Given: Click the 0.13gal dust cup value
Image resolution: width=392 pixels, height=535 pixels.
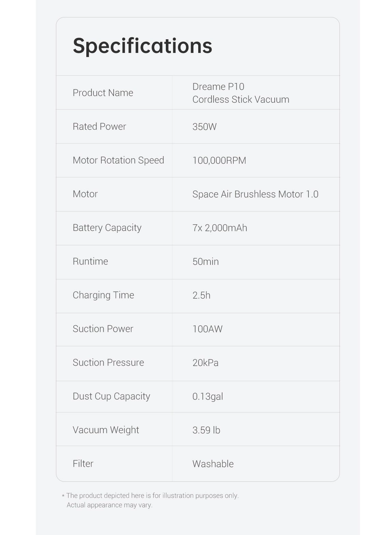Looking at the screenshot, I should tap(207, 396).
